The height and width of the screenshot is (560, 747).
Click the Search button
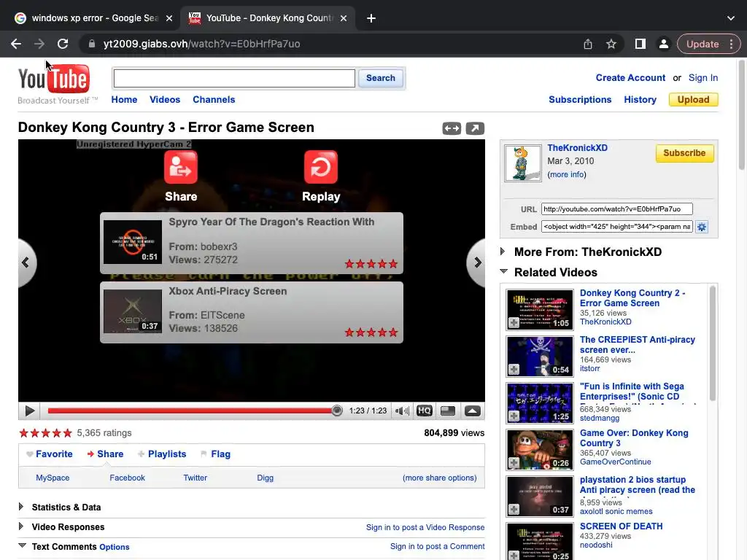[380, 78]
